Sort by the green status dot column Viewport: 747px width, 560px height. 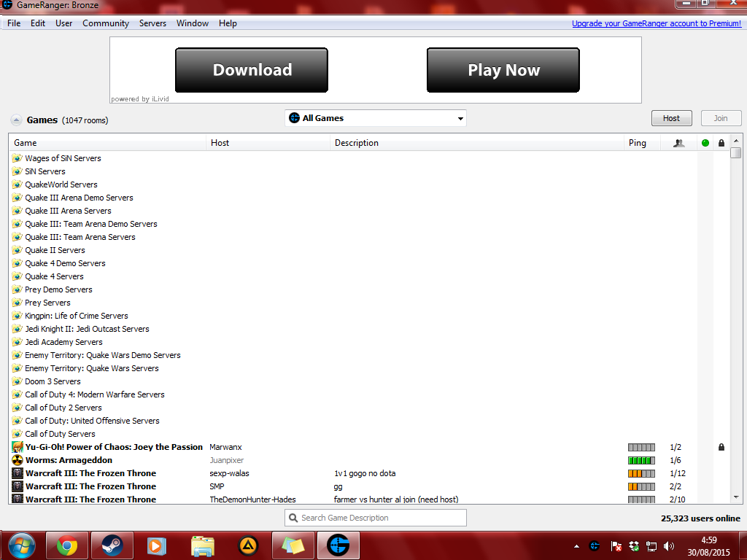(x=705, y=143)
